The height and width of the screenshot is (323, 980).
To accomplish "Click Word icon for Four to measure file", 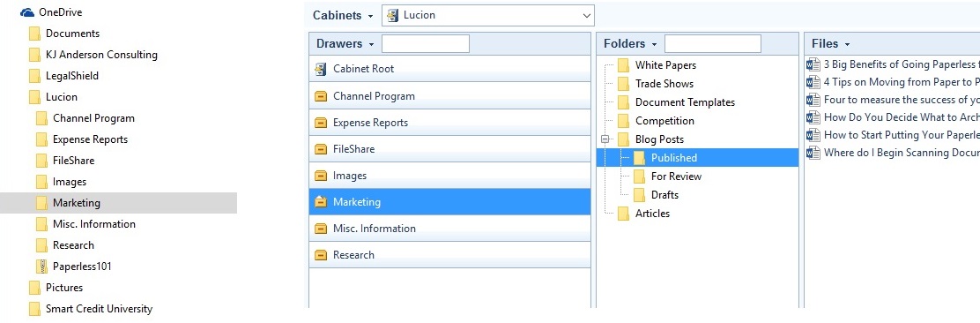I will tap(813, 100).
